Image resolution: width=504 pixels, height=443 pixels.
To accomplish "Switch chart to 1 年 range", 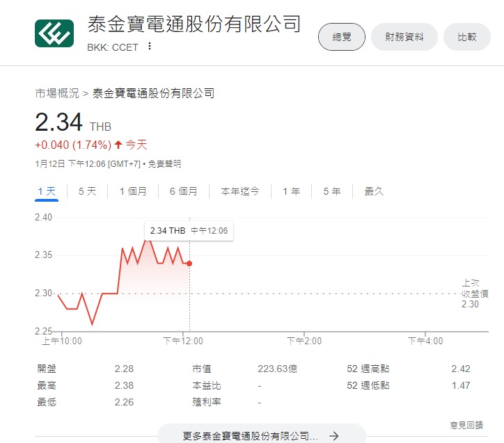I will 291,191.
